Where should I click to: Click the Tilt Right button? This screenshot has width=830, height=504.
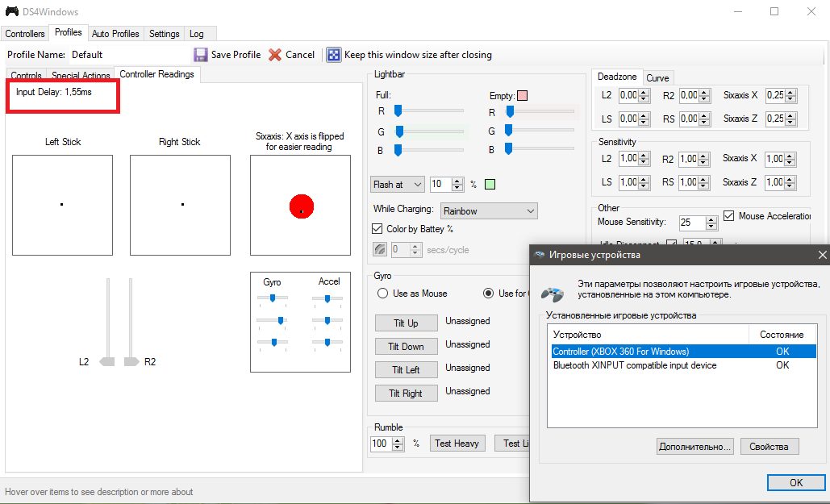point(406,393)
